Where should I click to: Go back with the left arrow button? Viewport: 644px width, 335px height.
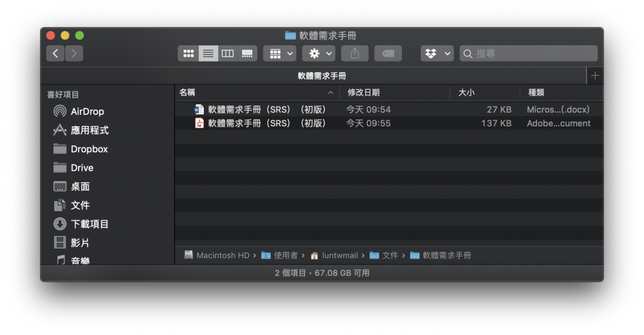coord(55,53)
